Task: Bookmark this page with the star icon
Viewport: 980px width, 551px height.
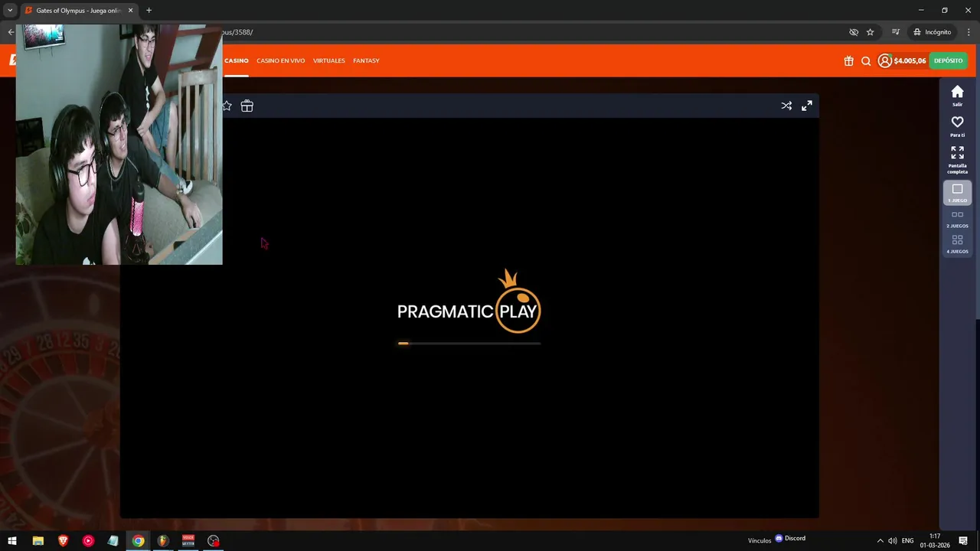Action: pyautogui.click(x=870, y=32)
